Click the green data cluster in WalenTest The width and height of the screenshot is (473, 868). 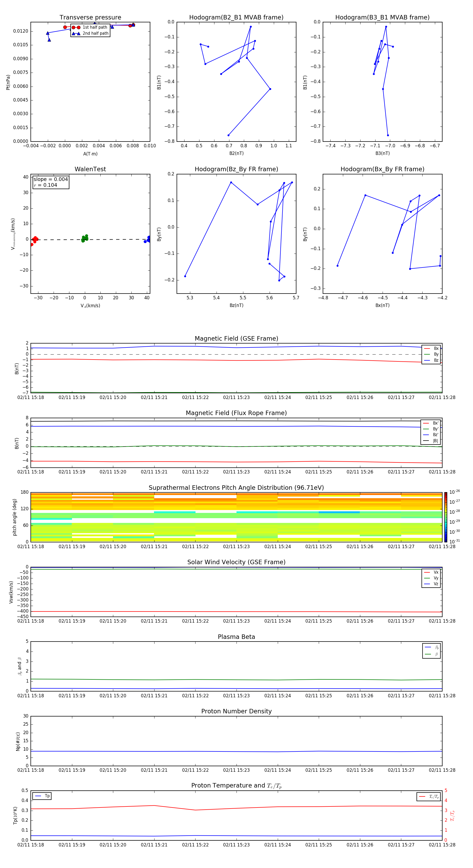pos(85,238)
